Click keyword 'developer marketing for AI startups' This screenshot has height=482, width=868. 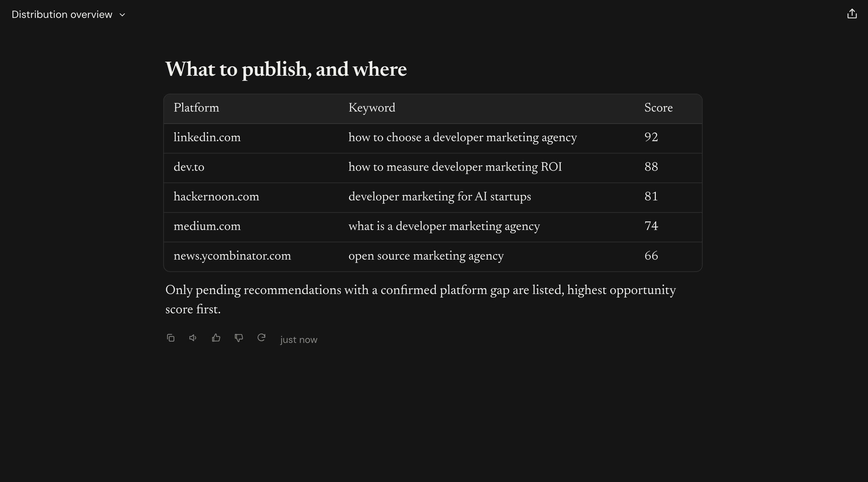coord(440,197)
